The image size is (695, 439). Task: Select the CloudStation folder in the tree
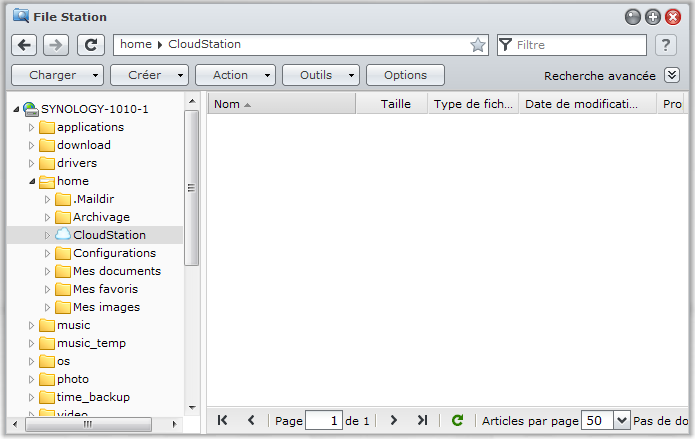[x=109, y=235]
